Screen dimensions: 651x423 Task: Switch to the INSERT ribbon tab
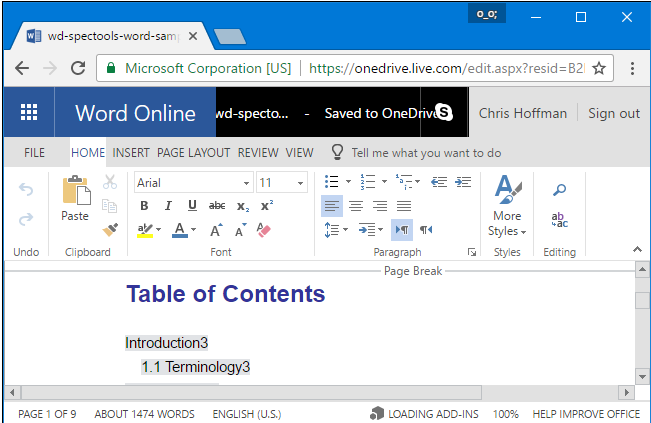(131, 153)
